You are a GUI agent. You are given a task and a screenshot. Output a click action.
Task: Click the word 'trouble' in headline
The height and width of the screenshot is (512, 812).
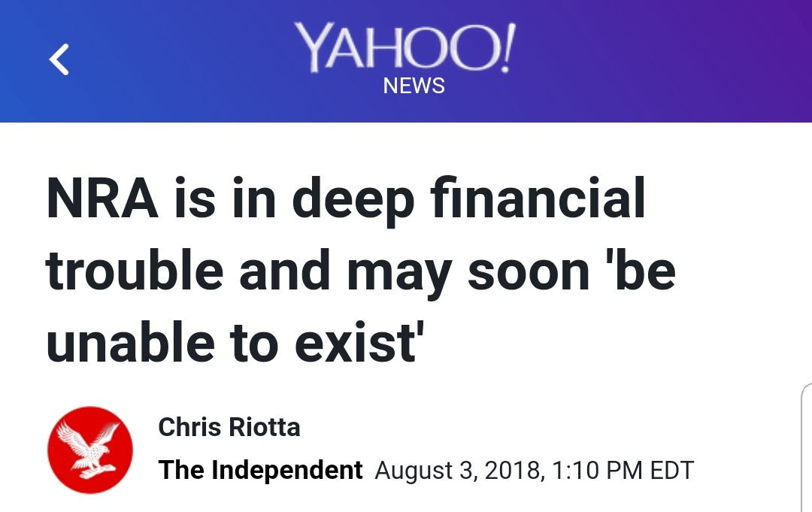(135, 271)
